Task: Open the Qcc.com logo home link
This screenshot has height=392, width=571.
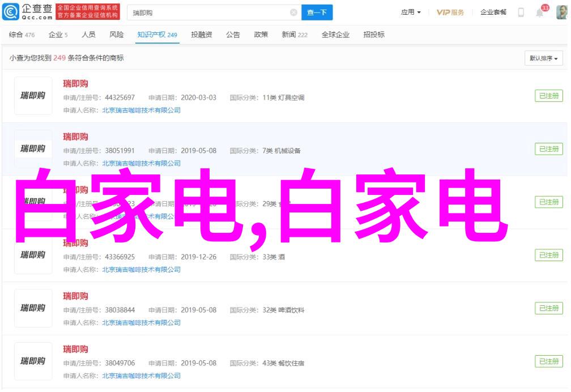Action: (28, 12)
